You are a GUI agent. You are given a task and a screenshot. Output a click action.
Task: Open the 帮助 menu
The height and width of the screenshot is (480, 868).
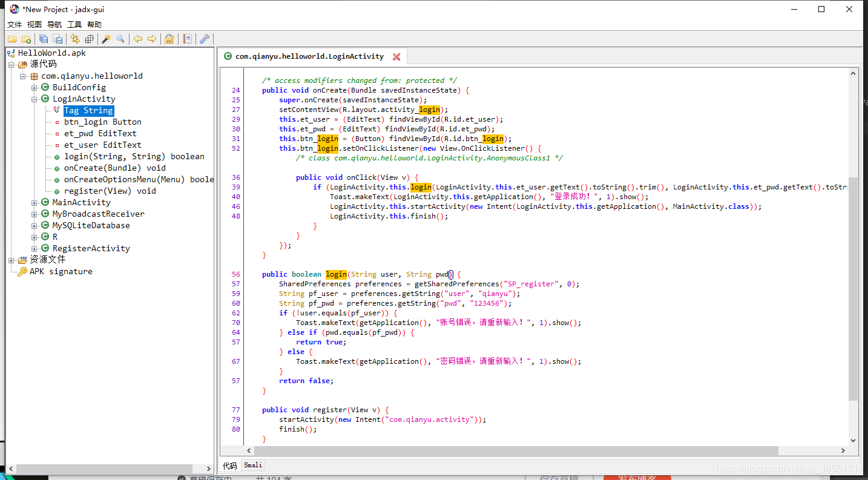coord(94,24)
